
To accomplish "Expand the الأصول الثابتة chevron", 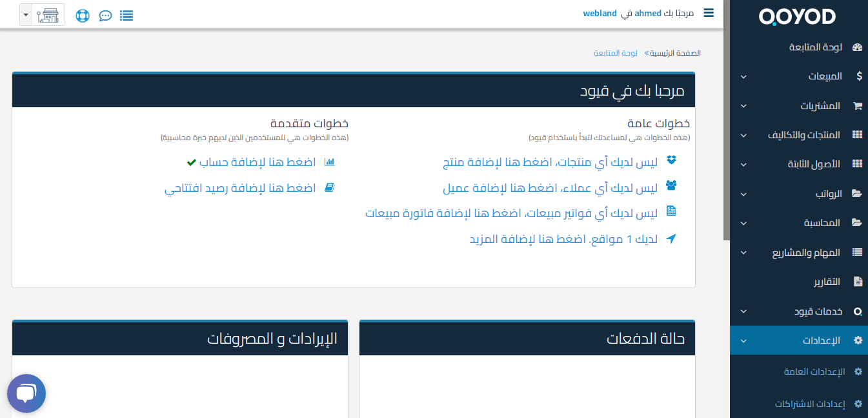I will [743, 164].
